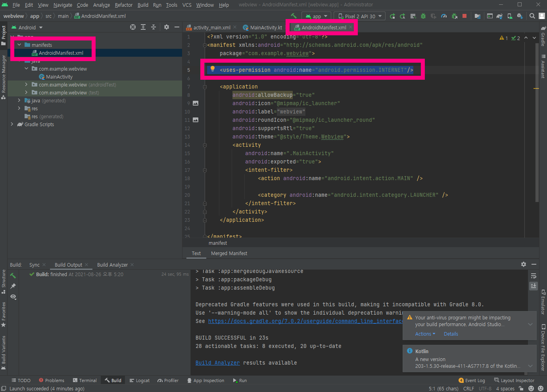Image resolution: width=547 pixels, height=392 pixels.
Task: Pin the Build tab with the pin icon
Action: [13, 286]
